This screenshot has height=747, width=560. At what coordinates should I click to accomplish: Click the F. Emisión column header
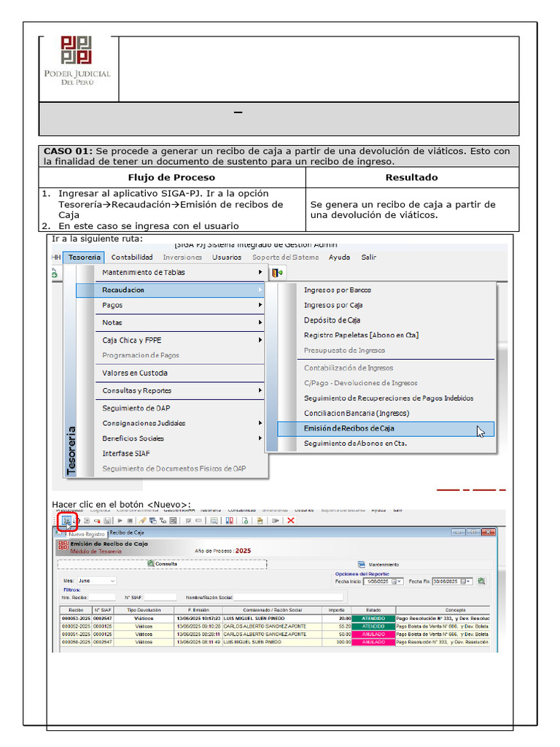(198, 611)
